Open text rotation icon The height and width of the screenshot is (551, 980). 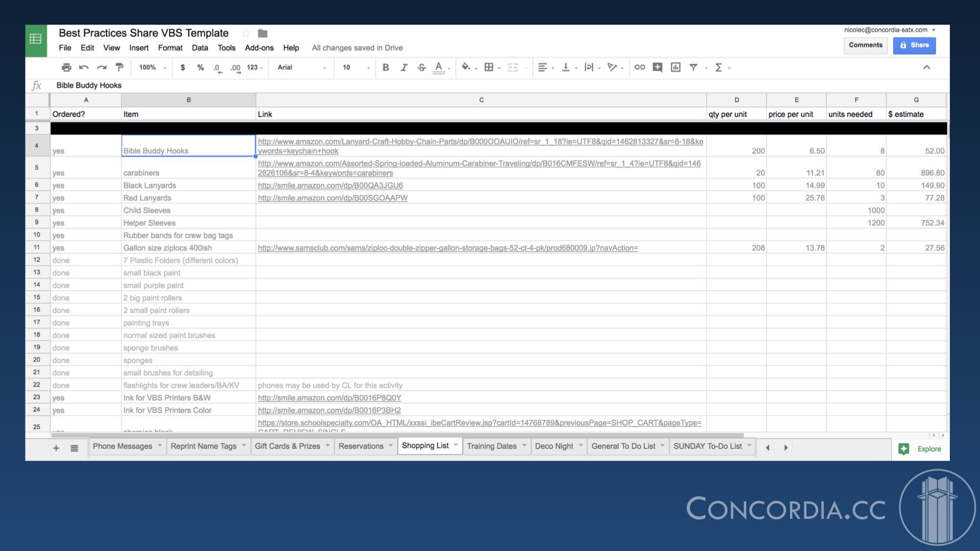pyautogui.click(x=612, y=67)
